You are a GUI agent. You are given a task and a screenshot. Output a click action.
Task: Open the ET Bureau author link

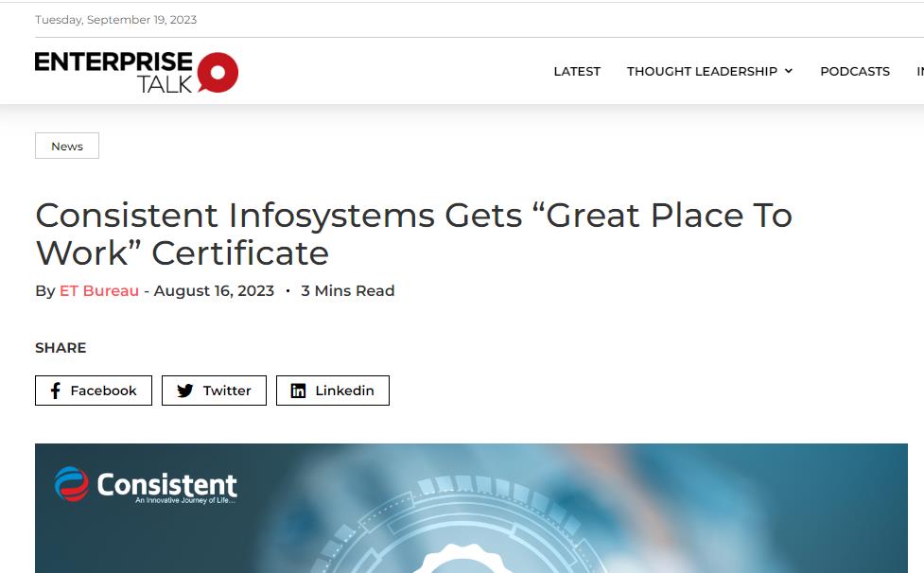99,291
